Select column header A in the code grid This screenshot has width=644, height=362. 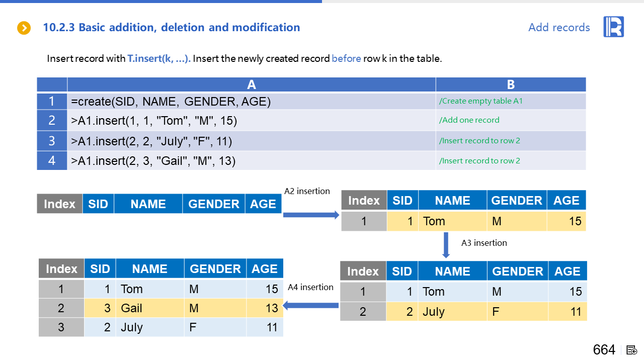point(251,84)
